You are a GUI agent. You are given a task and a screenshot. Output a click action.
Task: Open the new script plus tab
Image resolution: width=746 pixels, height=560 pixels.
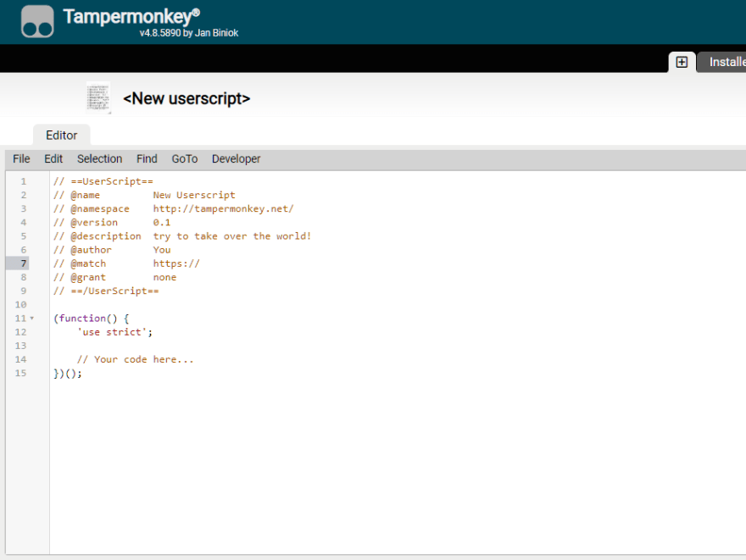click(682, 62)
